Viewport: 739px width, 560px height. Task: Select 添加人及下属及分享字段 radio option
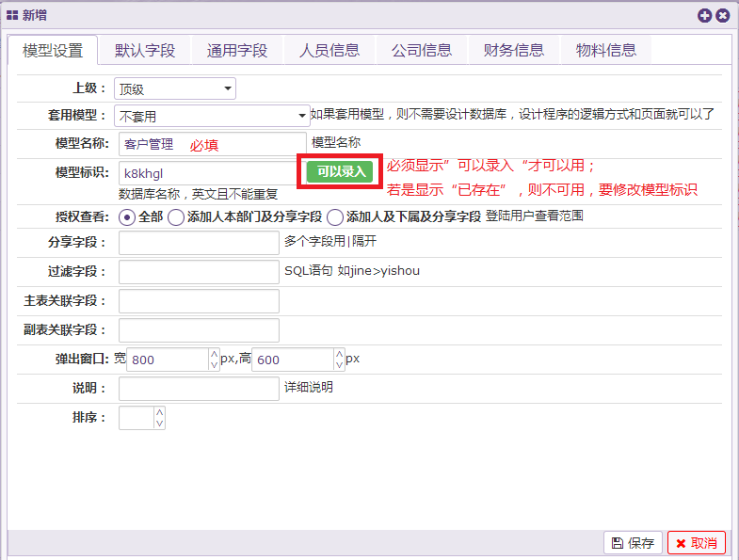coord(335,216)
